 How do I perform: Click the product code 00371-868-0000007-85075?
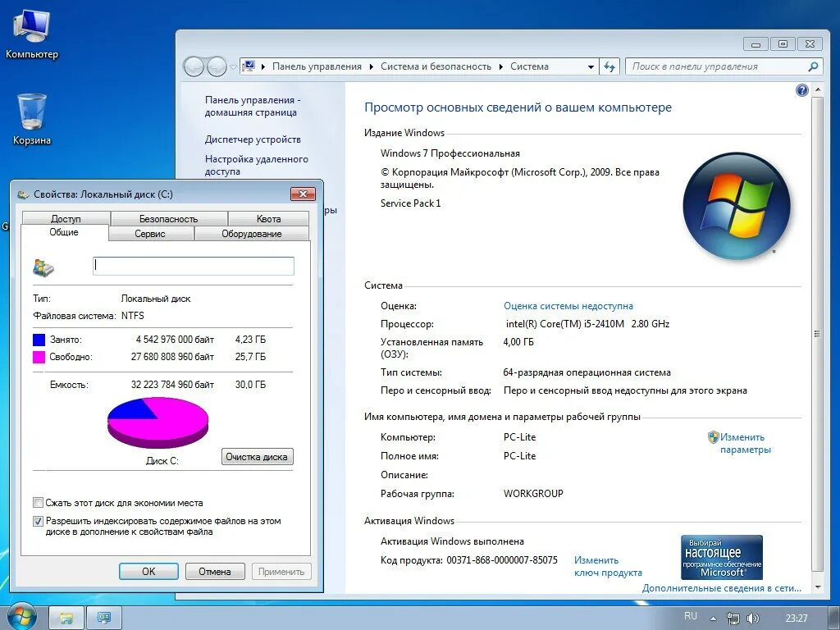502,560
